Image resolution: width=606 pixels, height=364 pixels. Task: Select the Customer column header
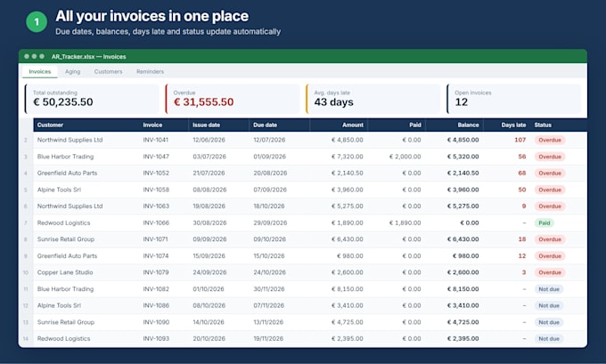pyautogui.click(x=50, y=125)
